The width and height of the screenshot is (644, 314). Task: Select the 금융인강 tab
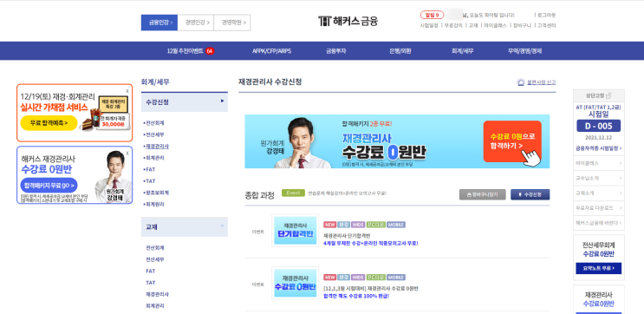click(x=159, y=23)
